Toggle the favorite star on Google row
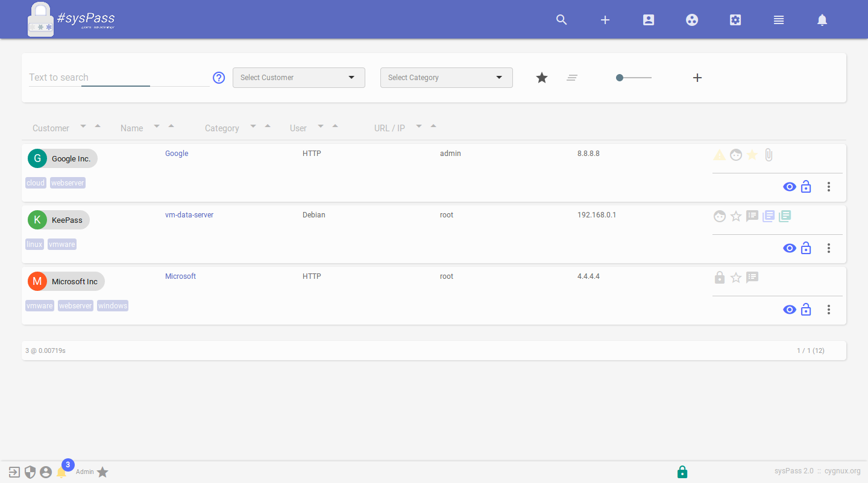The height and width of the screenshot is (483, 868). pos(752,155)
